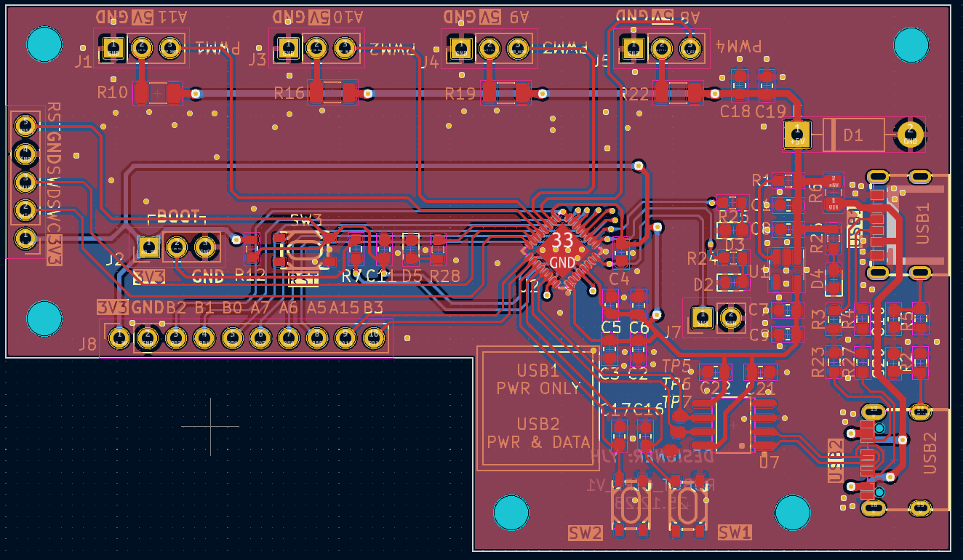The height and width of the screenshot is (560, 963).
Task: Select the central GND pad 33 of the MCU
Action: (x=562, y=250)
